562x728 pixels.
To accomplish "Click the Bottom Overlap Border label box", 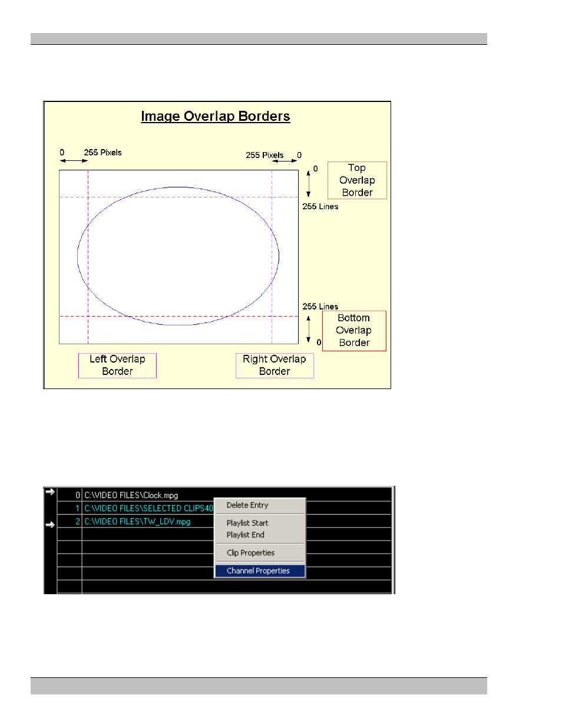I will pyautogui.click(x=354, y=331).
